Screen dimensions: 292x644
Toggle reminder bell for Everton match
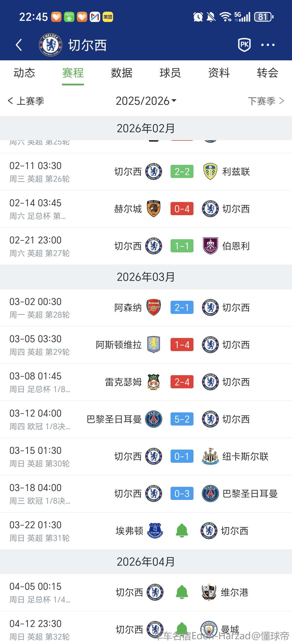coord(182,531)
